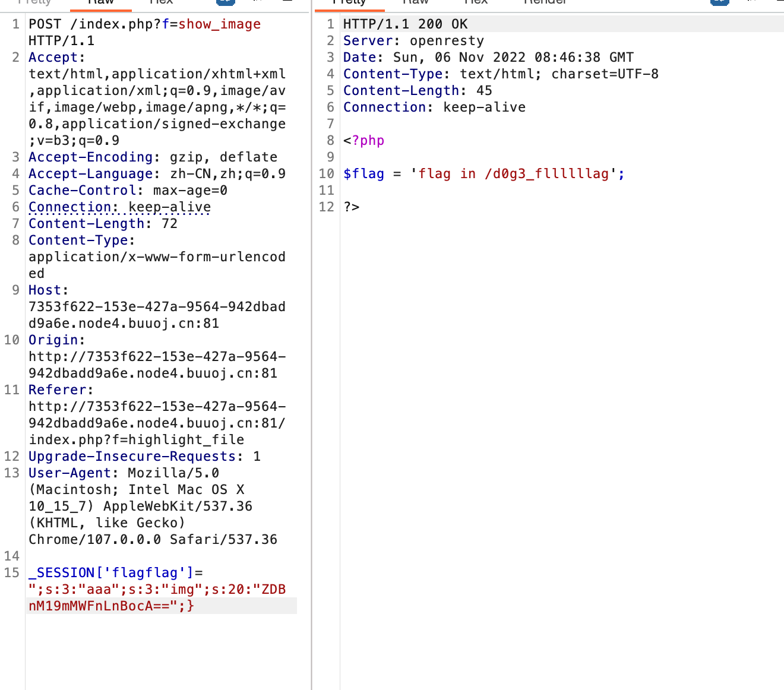Screen dimensions: 784x690
Task: Click the Cache-Control: max-age=0 header
Action: pos(128,191)
